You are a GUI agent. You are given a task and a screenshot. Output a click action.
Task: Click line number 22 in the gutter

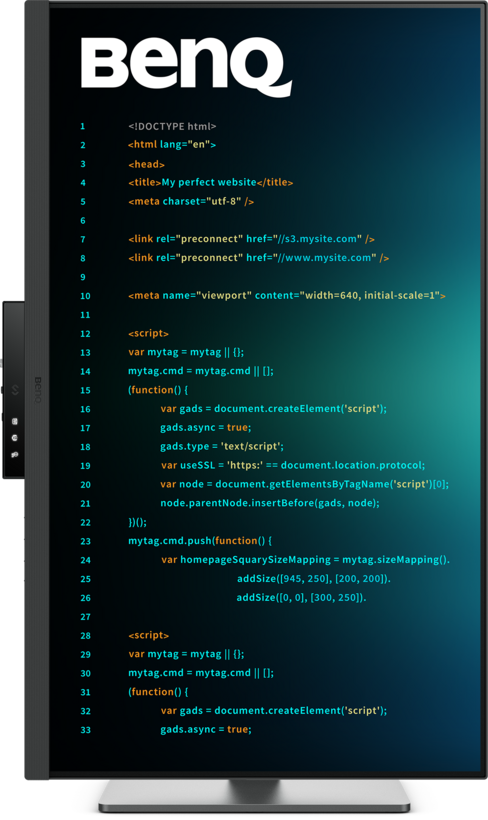point(85,522)
